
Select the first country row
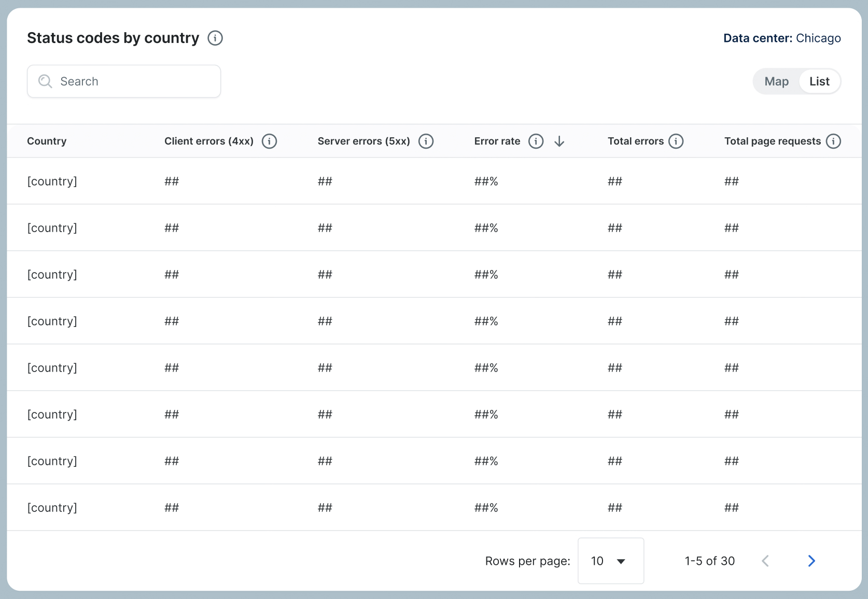tap(52, 181)
